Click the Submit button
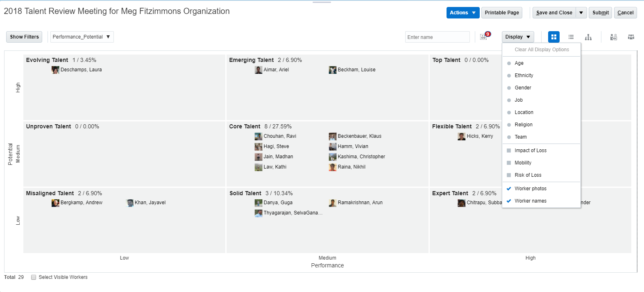 [600, 13]
